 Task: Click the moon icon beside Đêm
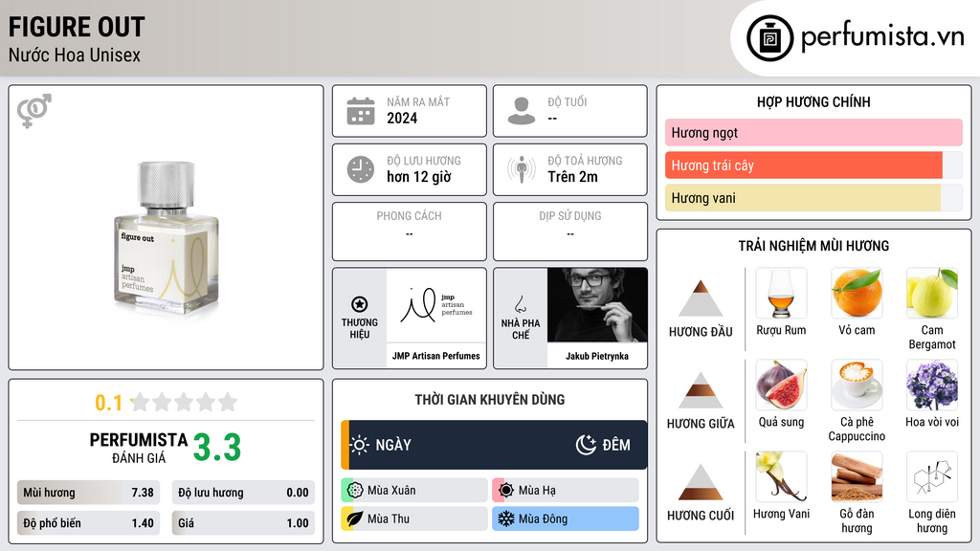pos(586,445)
